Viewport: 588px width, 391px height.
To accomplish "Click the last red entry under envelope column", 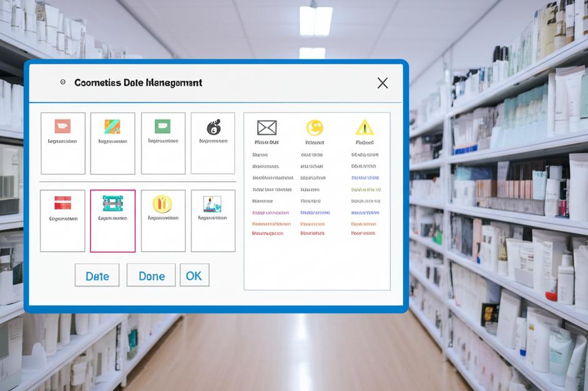I will (267, 234).
